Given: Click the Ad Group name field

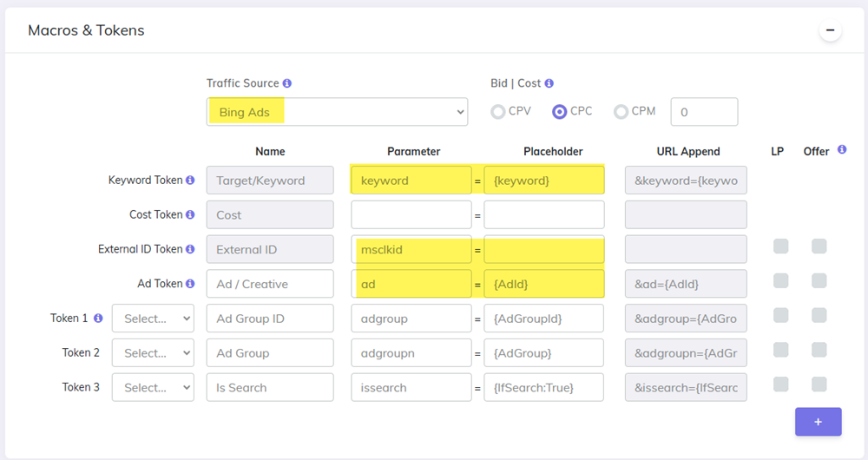Looking at the screenshot, I should click(270, 352).
